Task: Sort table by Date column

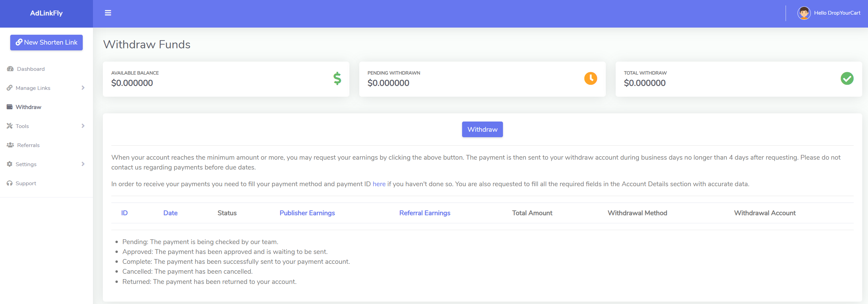Action: coord(170,213)
